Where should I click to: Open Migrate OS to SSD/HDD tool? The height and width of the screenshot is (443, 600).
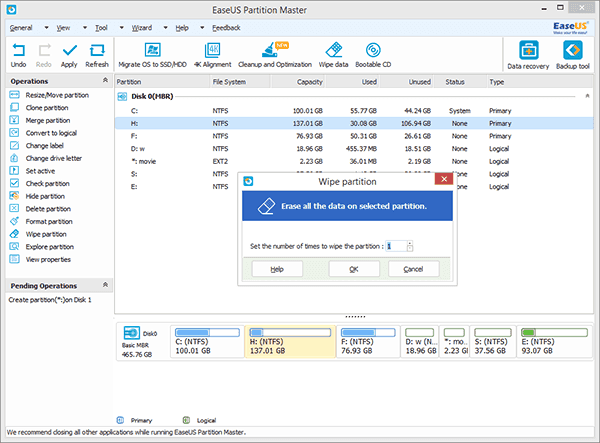coord(152,55)
